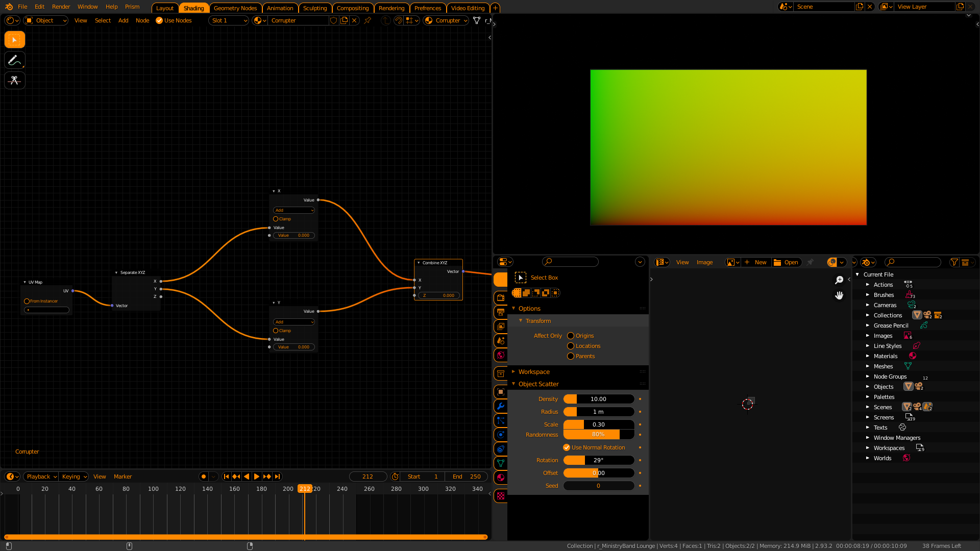The height and width of the screenshot is (551, 980).
Task: Select the Annotate tool in node editor
Action: coord(15,60)
